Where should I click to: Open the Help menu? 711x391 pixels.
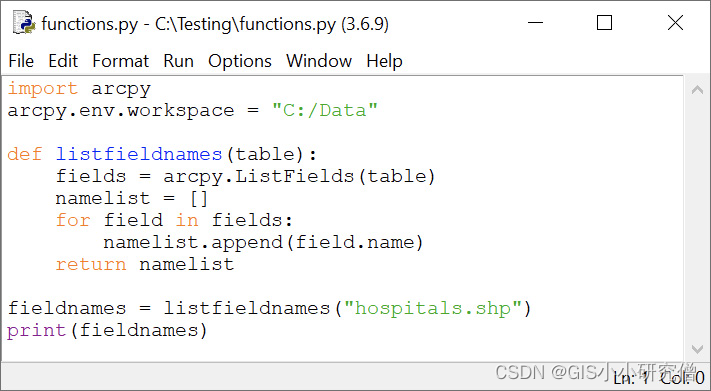(384, 61)
